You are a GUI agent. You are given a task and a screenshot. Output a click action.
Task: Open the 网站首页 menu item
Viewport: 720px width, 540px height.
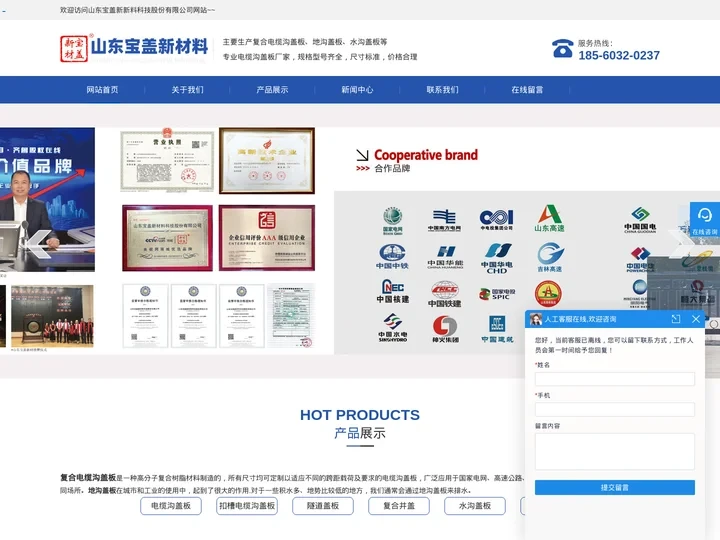pyautogui.click(x=102, y=90)
